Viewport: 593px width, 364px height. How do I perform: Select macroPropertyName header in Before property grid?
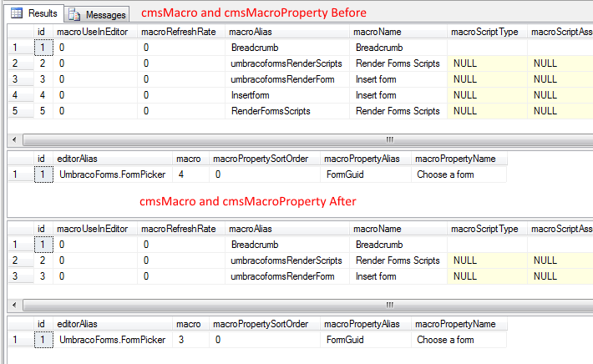pyautogui.click(x=459, y=159)
